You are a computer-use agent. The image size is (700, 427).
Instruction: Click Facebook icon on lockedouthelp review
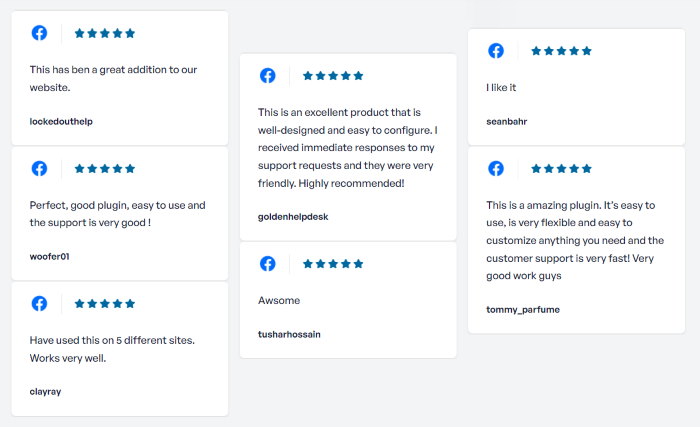[40, 33]
